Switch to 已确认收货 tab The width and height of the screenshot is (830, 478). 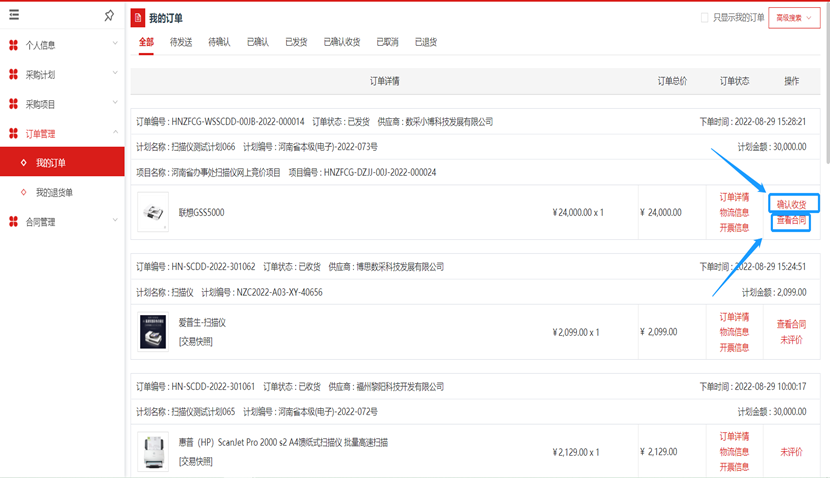[342, 42]
